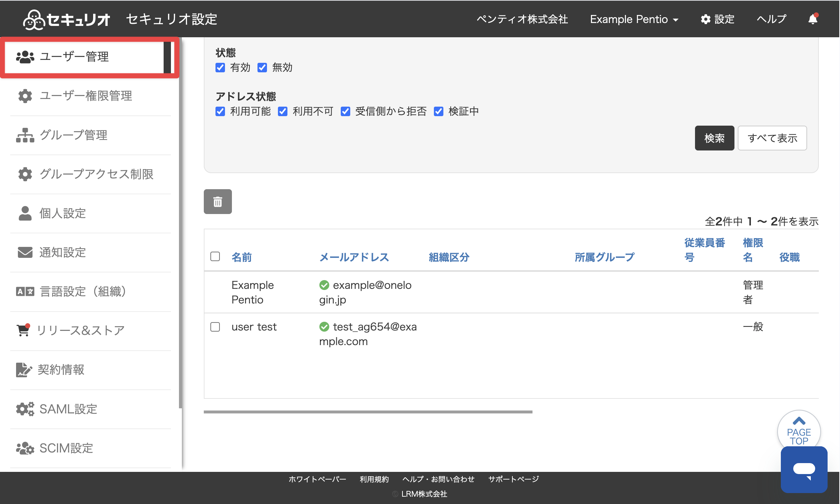Open ホワイトペーパー footer link
The height and width of the screenshot is (504, 840).
pyautogui.click(x=317, y=479)
